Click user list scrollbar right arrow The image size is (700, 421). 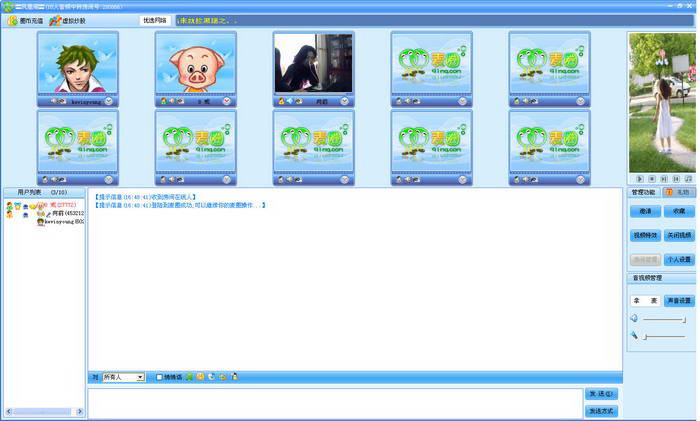tap(80, 412)
